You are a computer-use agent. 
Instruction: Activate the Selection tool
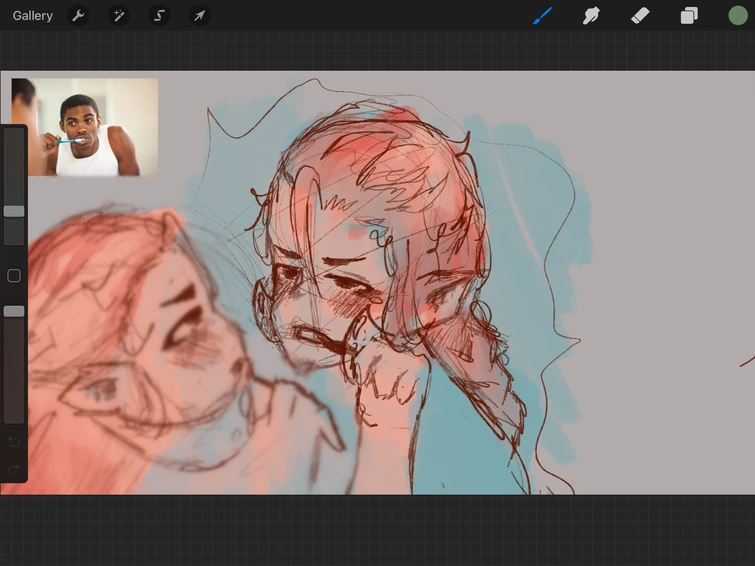(x=159, y=16)
